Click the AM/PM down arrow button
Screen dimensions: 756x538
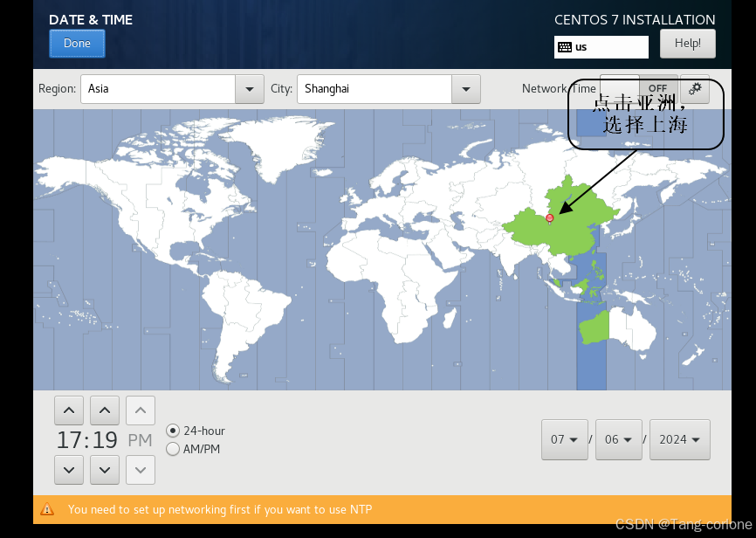click(x=141, y=470)
